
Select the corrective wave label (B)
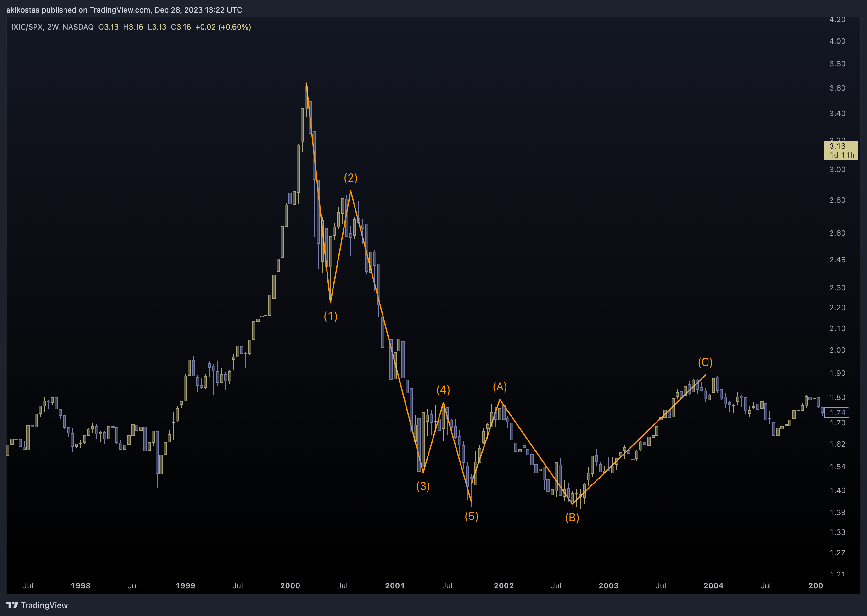pos(572,518)
